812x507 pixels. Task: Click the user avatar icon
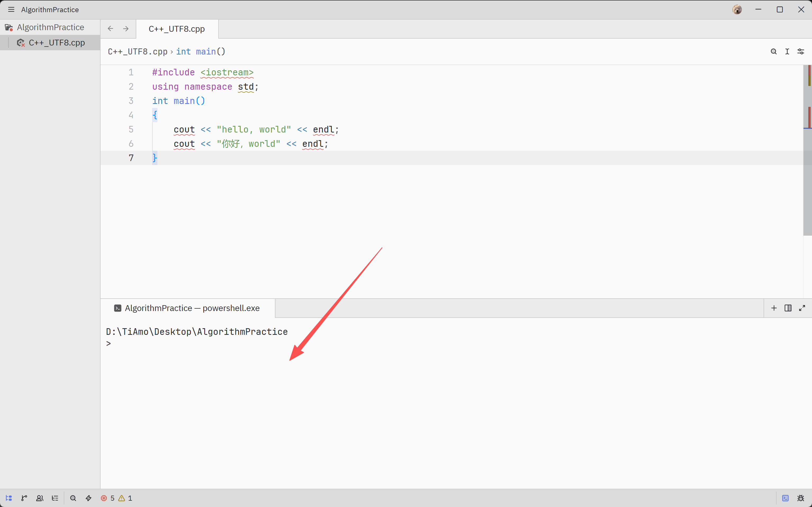pos(737,10)
